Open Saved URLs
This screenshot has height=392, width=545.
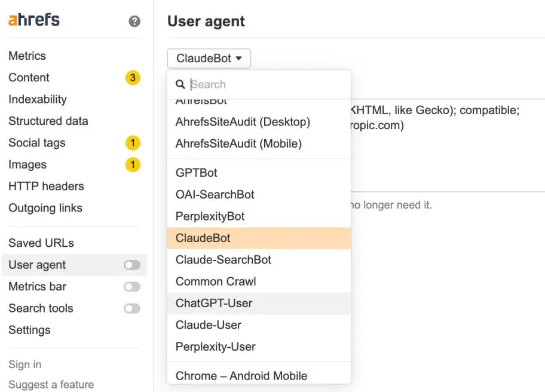41,243
